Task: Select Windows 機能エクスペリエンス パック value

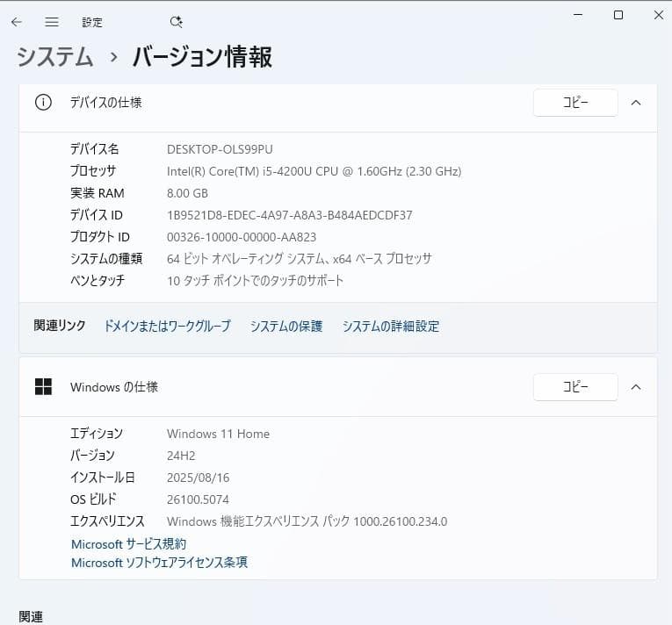Action: (x=307, y=521)
